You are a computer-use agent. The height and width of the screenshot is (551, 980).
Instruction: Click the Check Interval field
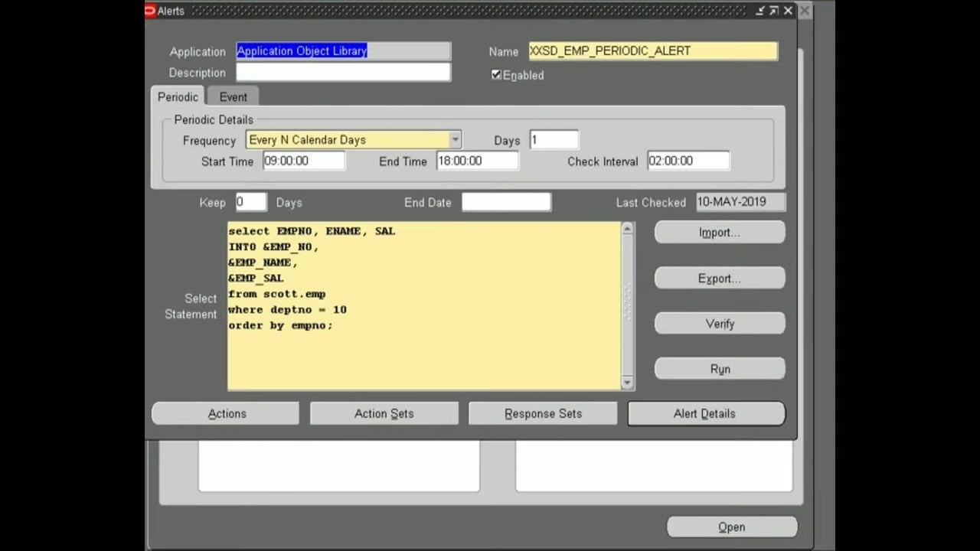(688, 161)
